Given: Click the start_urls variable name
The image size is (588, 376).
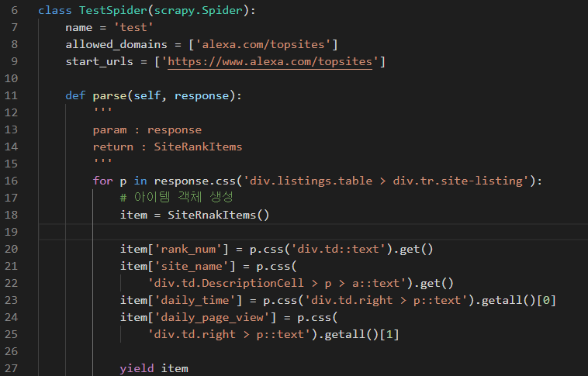Looking at the screenshot, I should [99, 61].
